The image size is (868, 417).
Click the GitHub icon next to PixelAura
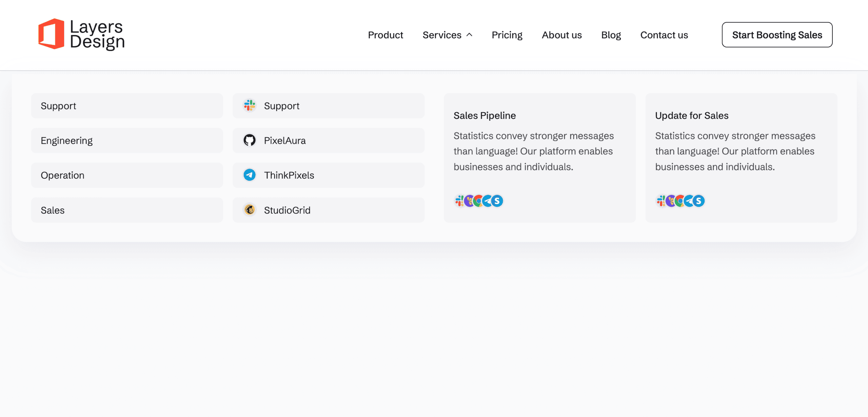(x=250, y=140)
